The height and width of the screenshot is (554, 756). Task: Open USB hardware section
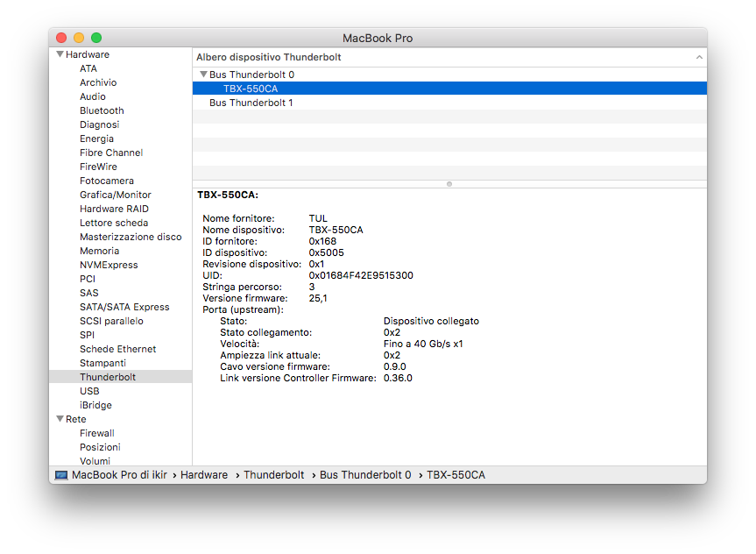coord(89,391)
